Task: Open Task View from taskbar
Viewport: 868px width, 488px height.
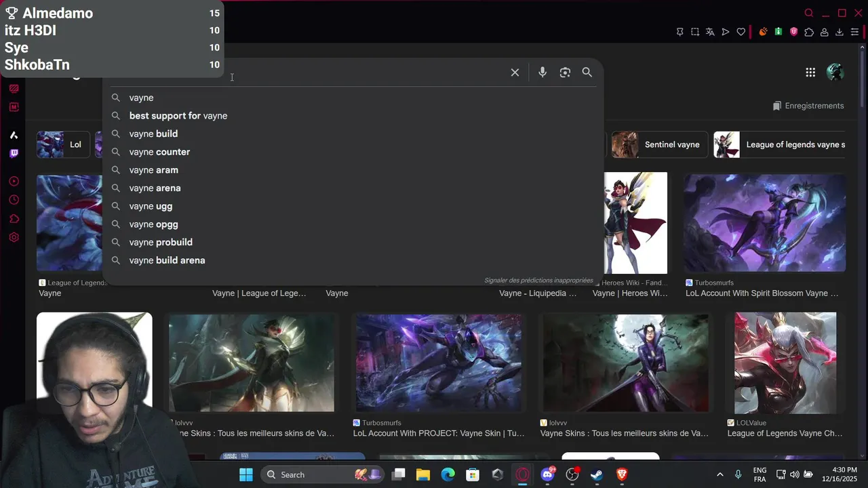Action: 399,474
